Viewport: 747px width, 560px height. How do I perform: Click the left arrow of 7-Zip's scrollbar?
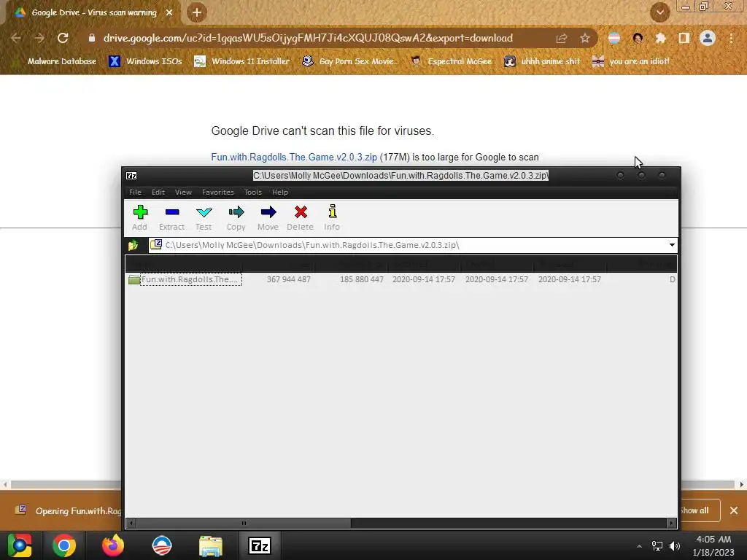131,524
